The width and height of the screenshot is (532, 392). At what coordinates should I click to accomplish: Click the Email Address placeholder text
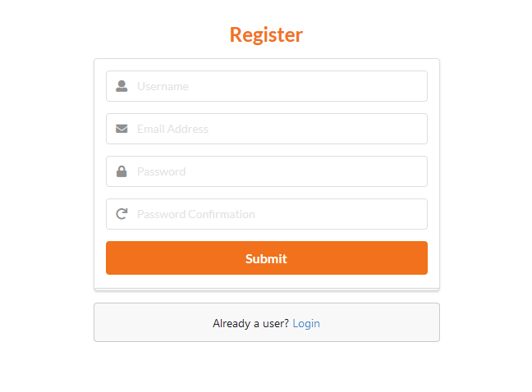[172, 129]
